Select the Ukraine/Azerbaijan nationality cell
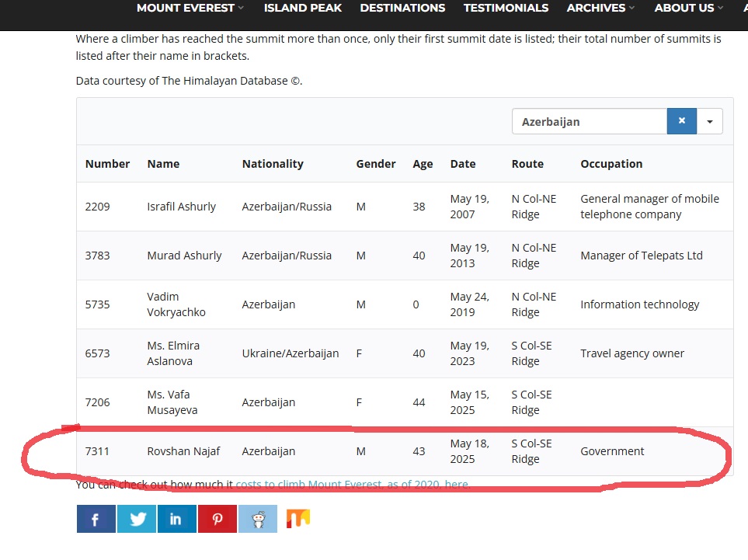This screenshot has height=560, width=748. tap(291, 353)
